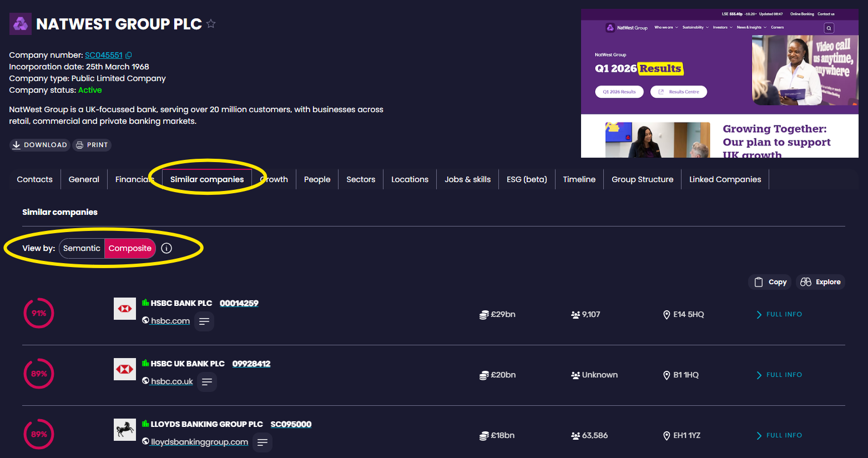Viewport: 868px width, 458px height.
Task: Click Lloyds £18bn turnover value
Action: (x=497, y=435)
